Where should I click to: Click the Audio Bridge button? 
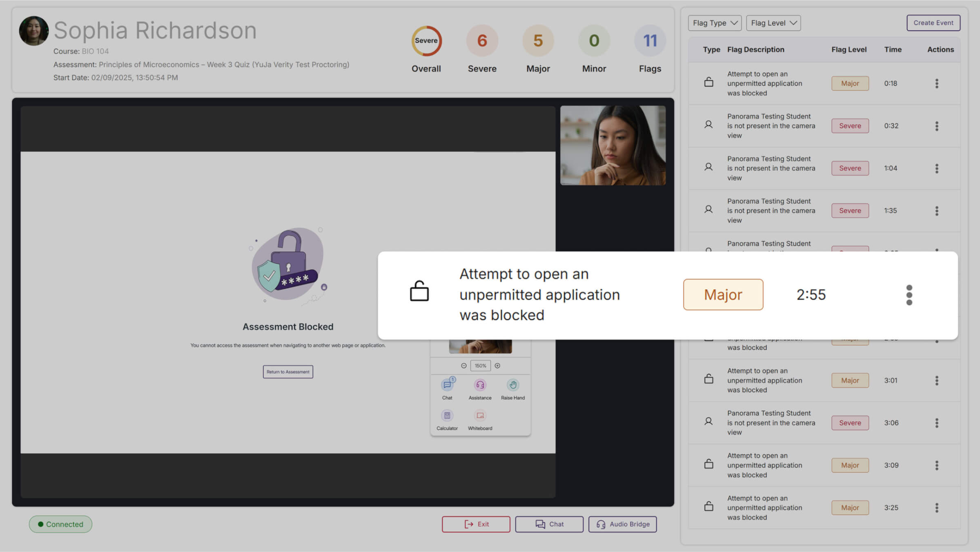(622, 524)
